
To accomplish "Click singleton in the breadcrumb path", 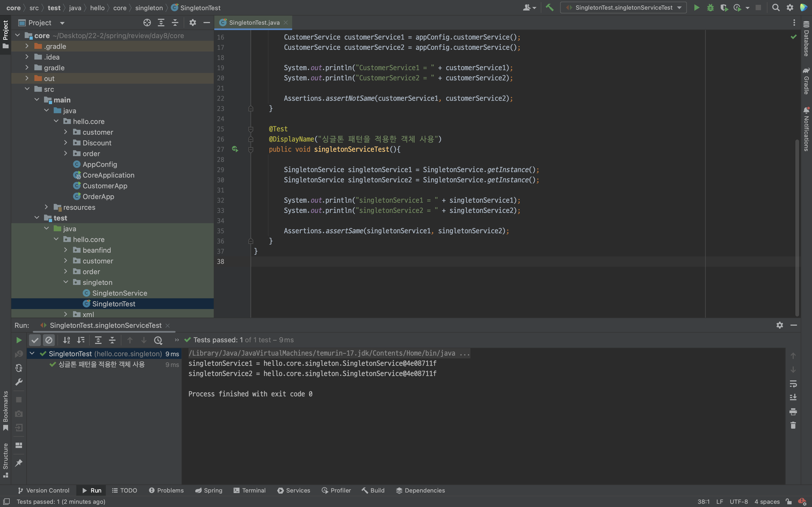I will pos(149,8).
